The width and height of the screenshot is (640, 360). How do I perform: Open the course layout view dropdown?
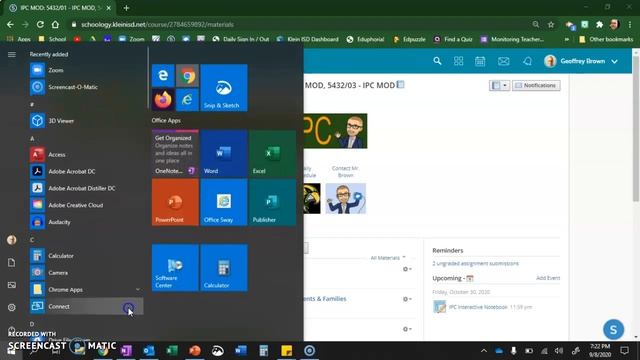(x=499, y=85)
